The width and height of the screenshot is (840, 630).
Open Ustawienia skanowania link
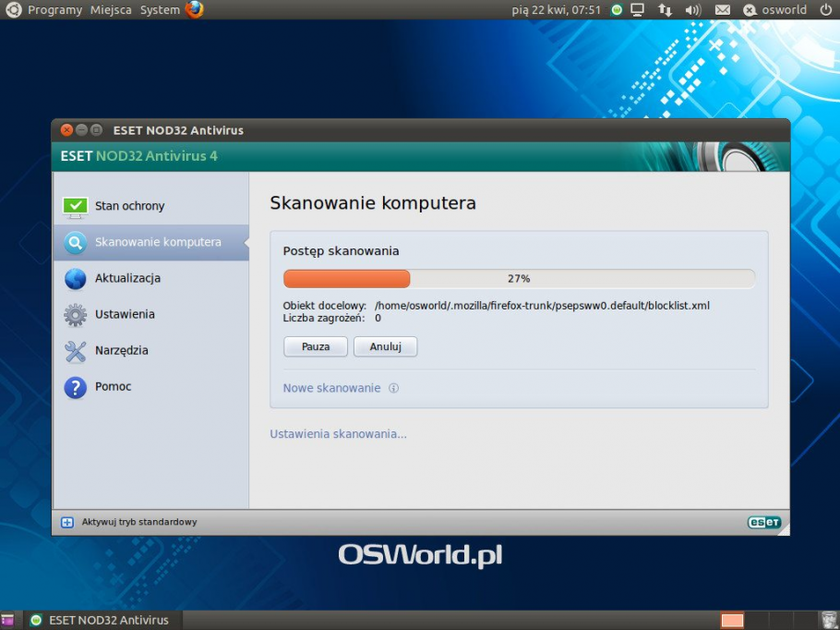[x=337, y=433]
